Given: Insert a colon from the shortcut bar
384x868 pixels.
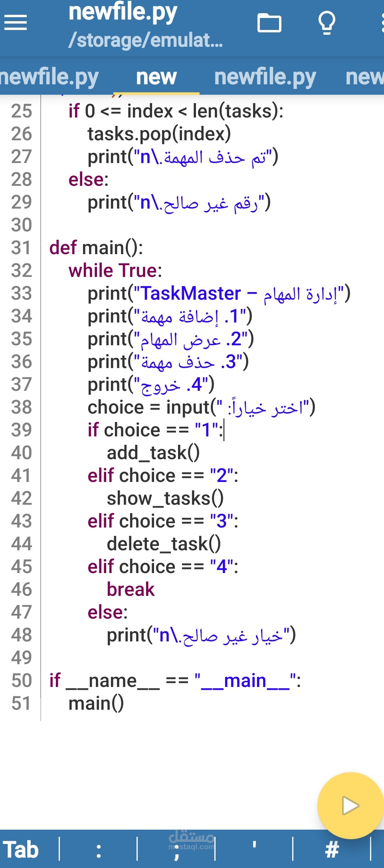Looking at the screenshot, I should 99,849.
